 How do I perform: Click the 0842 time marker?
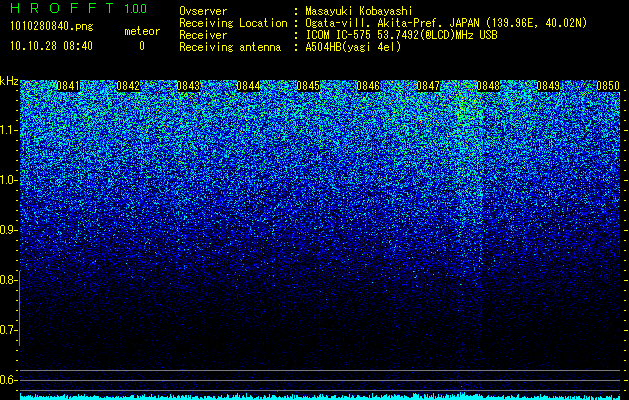coord(128,86)
